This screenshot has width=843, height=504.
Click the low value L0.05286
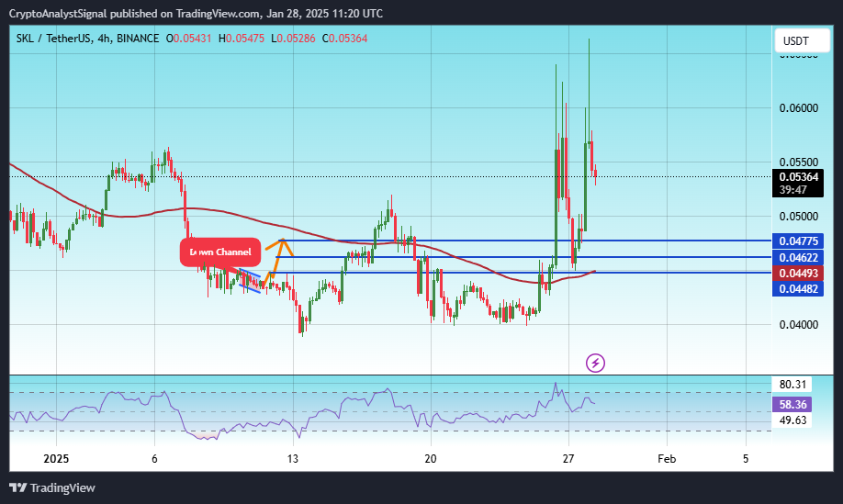(x=293, y=39)
